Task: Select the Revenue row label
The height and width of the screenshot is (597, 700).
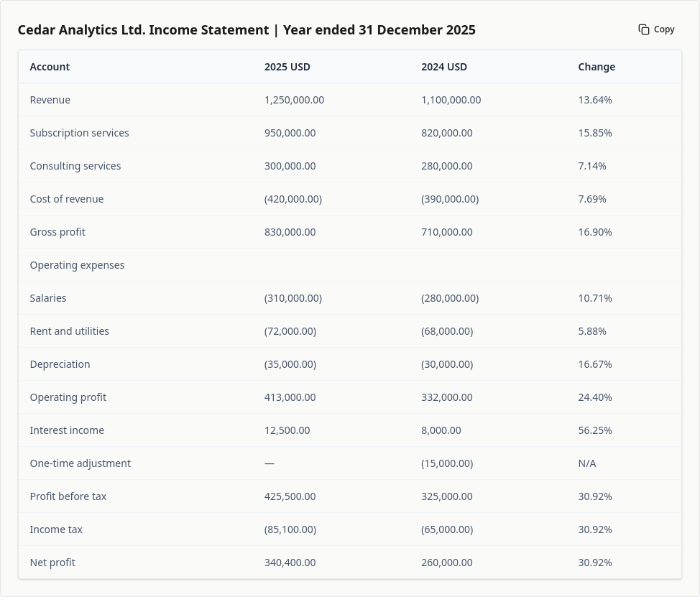Action: click(x=50, y=100)
